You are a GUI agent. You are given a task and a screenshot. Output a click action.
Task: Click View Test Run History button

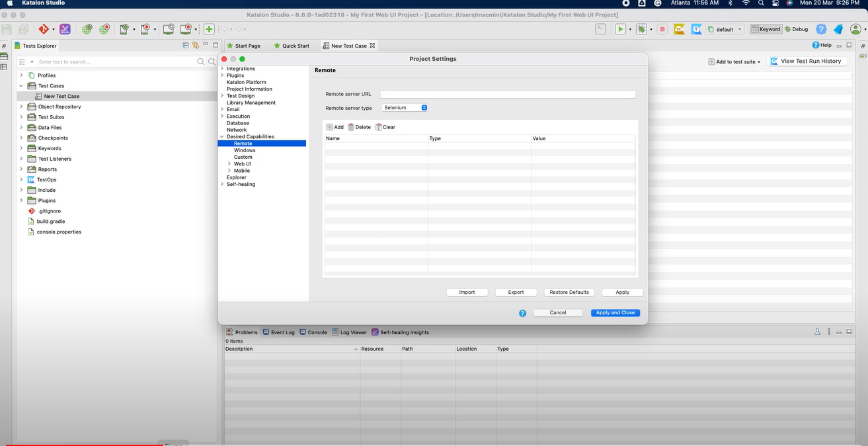point(807,62)
